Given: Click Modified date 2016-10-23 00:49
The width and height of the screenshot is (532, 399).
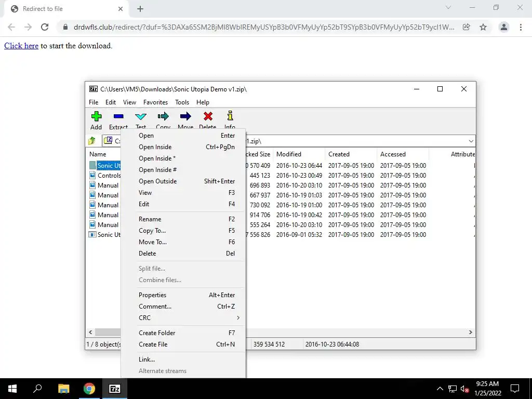Looking at the screenshot, I should (x=299, y=176).
